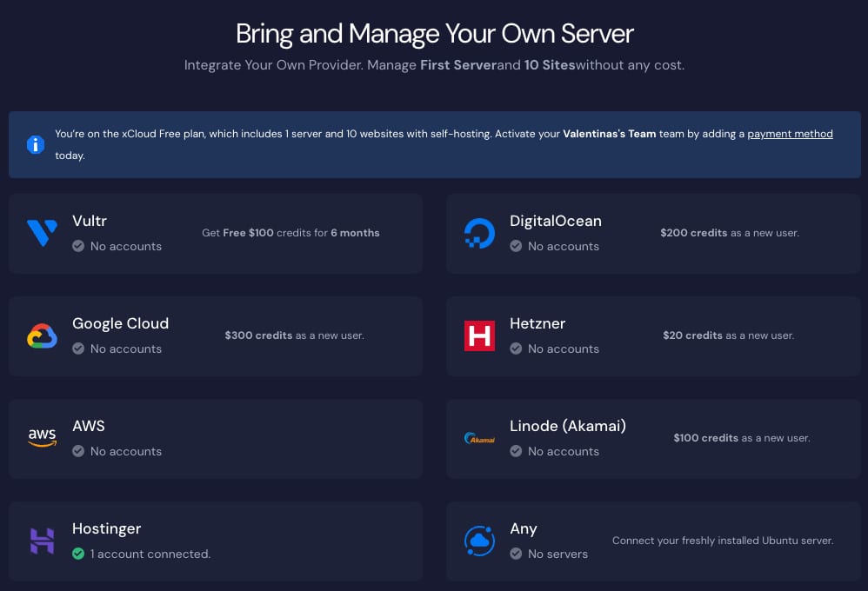Open the DigitalOcean provider card
Image resolution: width=868 pixels, height=591 pixels.
coord(653,233)
